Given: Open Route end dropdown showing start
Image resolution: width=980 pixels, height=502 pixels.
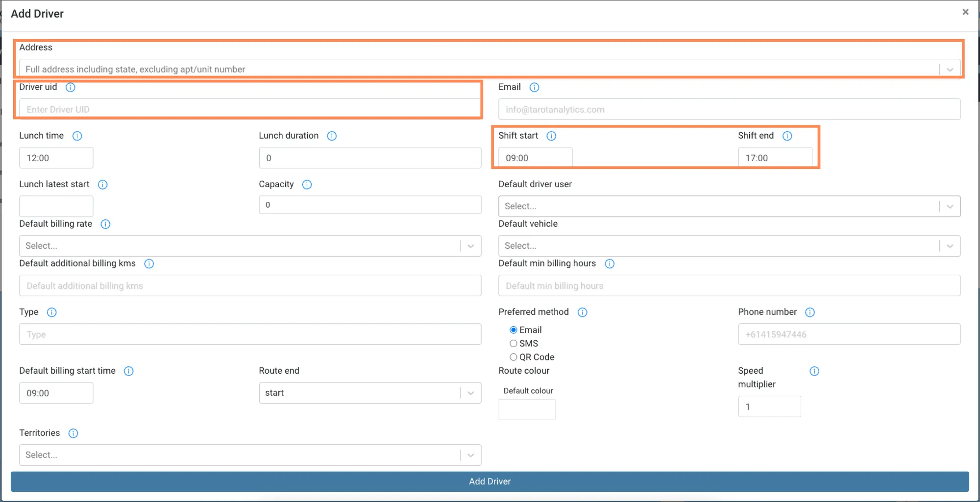Looking at the screenshot, I should (370, 393).
